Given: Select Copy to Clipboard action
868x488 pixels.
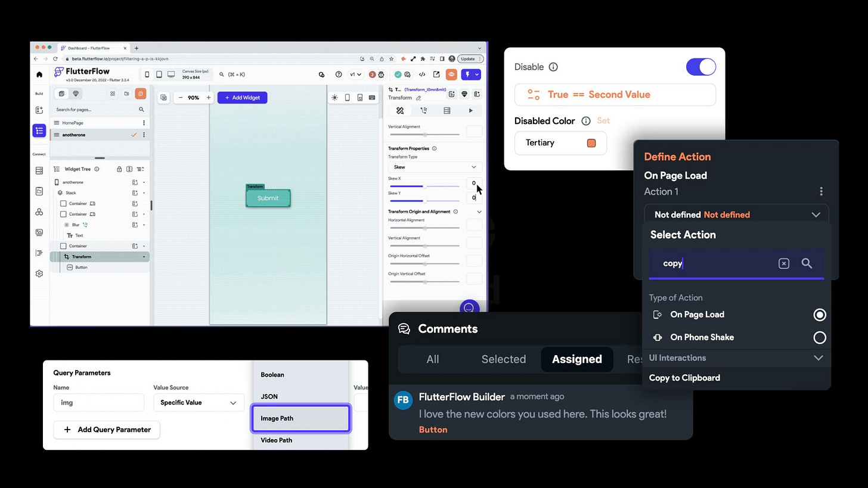Looking at the screenshot, I should [684, 378].
